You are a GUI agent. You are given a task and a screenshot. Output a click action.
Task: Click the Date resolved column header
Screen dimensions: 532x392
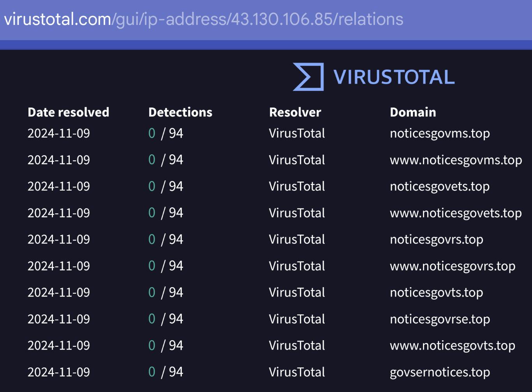point(69,112)
